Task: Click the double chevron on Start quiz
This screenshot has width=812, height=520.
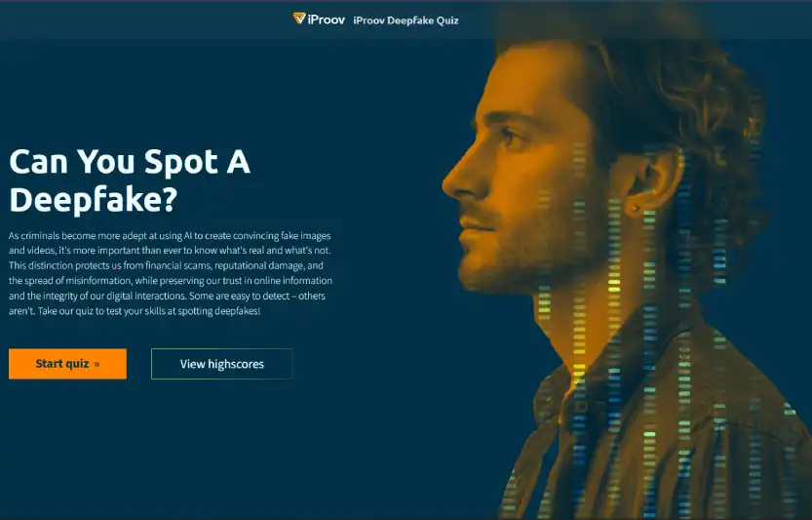Action: click(97, 365)
